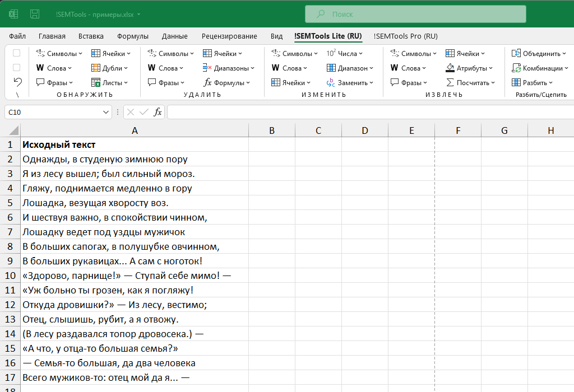Click the Объединить merge icon
The height and width of the screenshot is (392, 574).
coord(516,53)
